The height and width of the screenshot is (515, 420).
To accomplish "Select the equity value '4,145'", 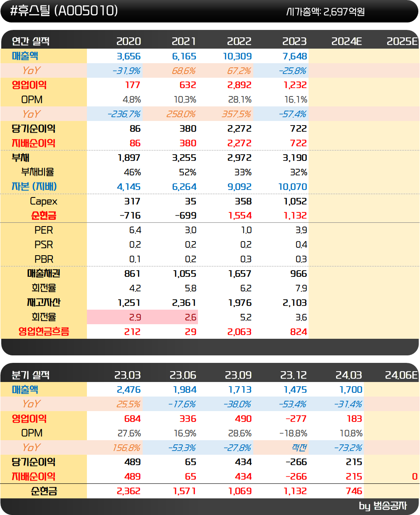I will point(129,187).
